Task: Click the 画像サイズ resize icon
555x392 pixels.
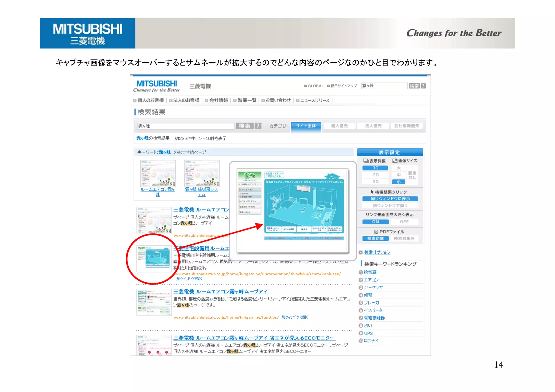Action: click(x=395, y=161)
